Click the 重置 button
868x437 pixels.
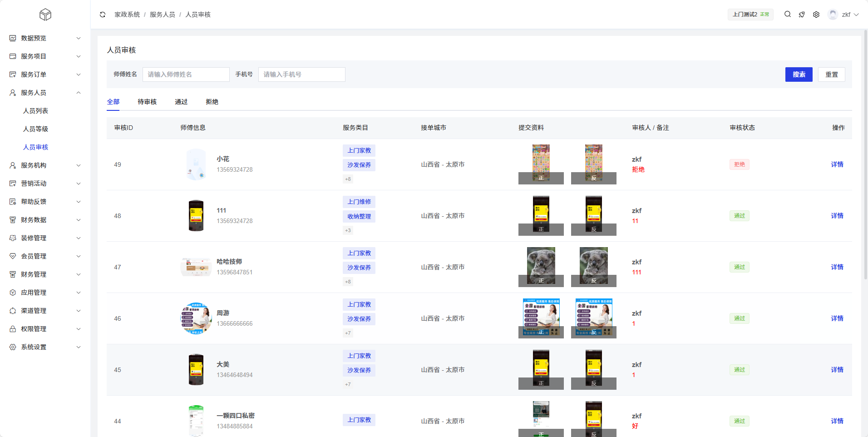[831, 74]
